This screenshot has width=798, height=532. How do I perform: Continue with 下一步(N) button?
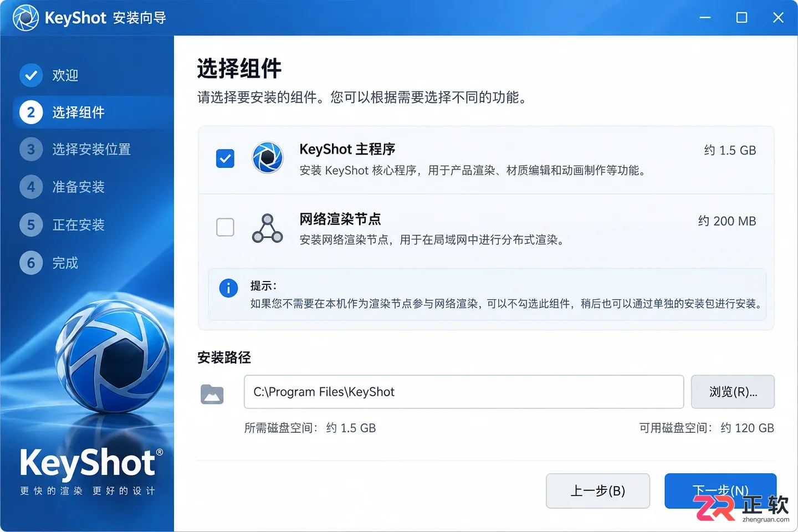(720, 491)
